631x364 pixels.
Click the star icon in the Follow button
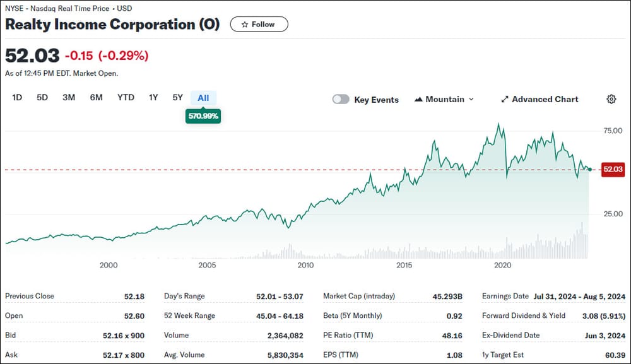pyautogui.click(x=245, y=25)
